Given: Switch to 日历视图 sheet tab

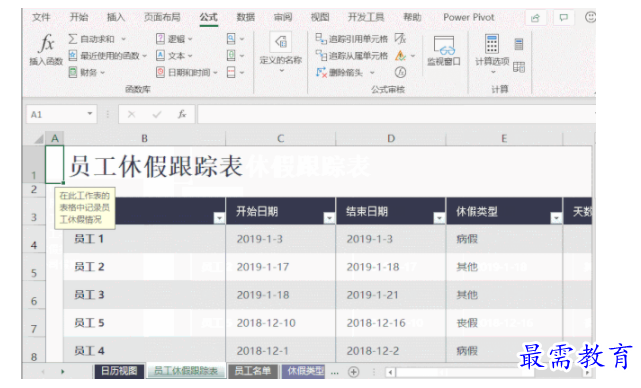Looking at the screenshot, I should coord(119,371).
